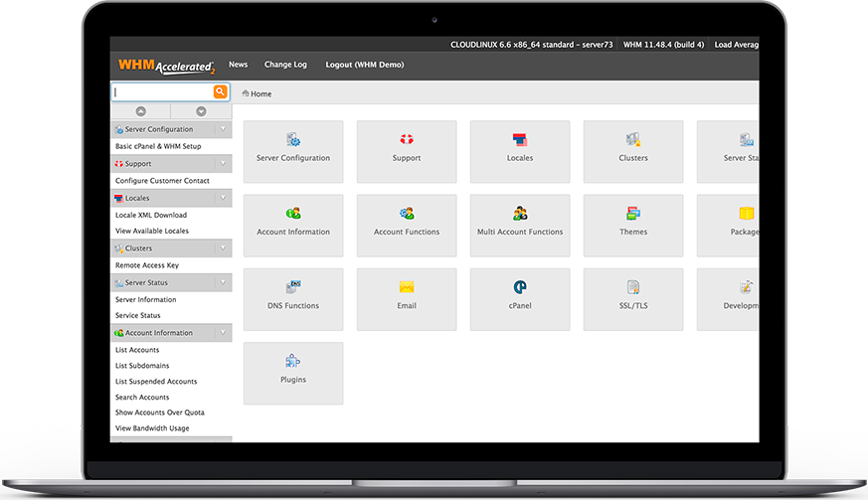Open the Email envelope icon

[407, 287]
